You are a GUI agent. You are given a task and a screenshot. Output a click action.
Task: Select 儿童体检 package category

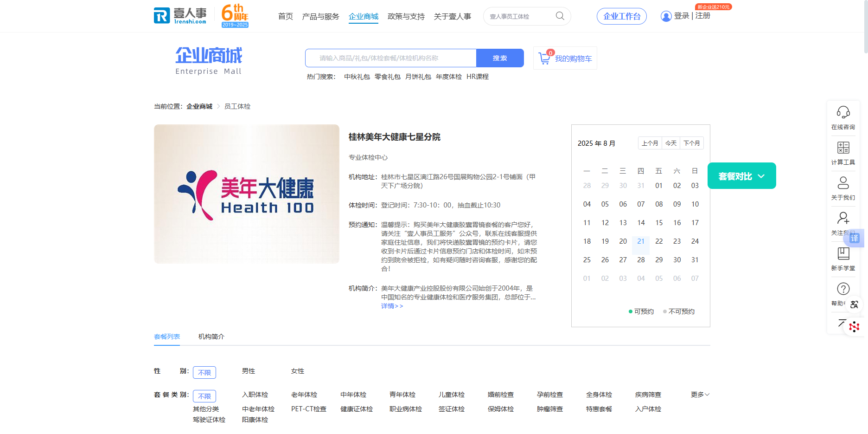(x=452, y=395)
